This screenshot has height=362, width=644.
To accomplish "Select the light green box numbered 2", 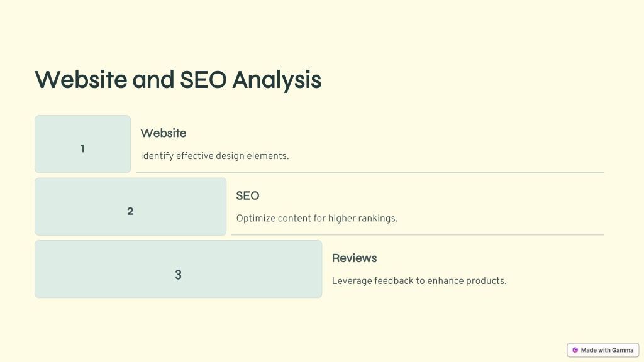I will click(131, 206).
